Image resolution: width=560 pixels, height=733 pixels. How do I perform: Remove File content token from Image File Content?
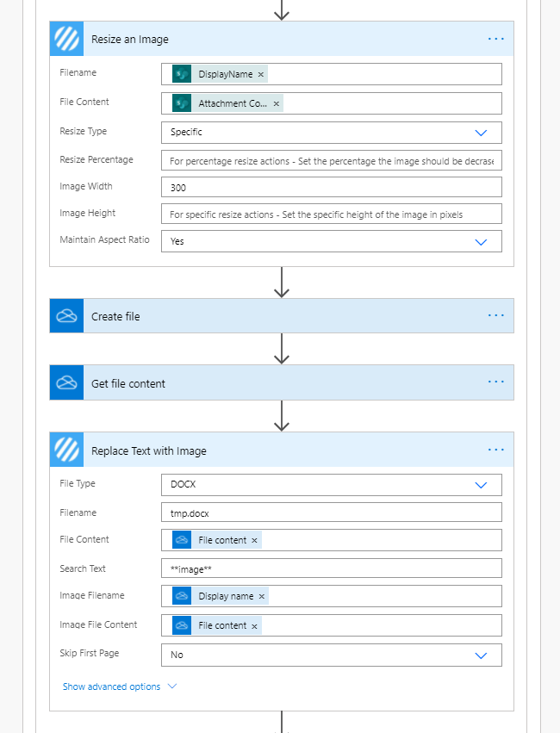255,626
